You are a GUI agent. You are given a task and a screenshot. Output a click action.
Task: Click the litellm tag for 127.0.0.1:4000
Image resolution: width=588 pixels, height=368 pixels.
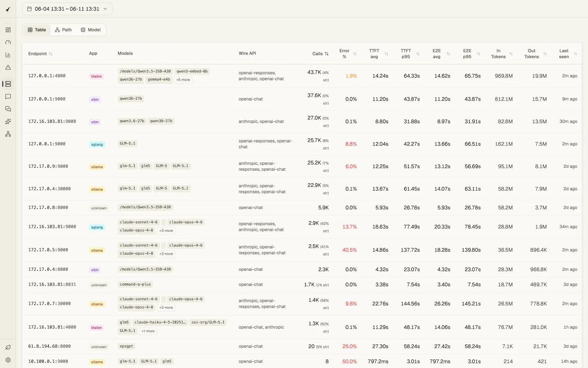[96, 77]
